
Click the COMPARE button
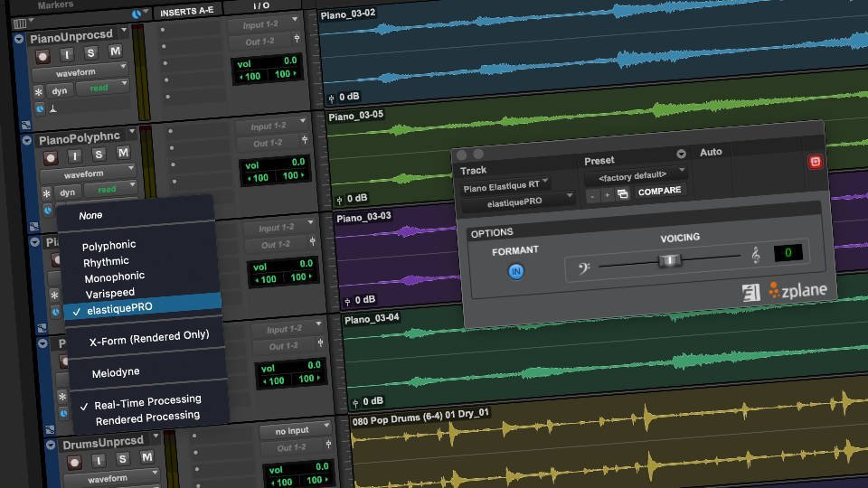[x=659, y=191]
